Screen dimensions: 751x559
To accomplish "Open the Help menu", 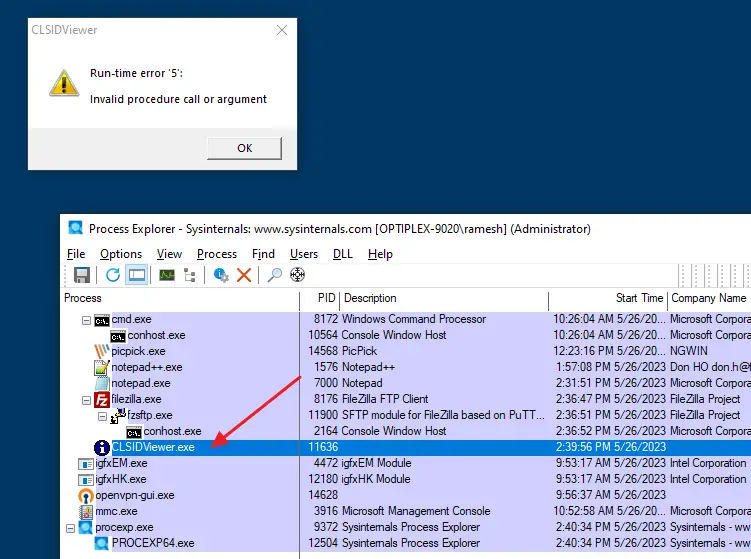I will (380, 254).
